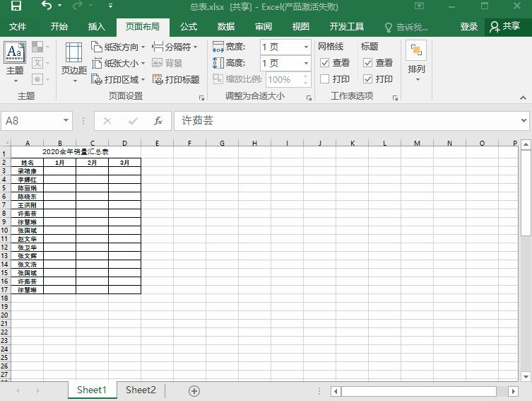Image resolution: width=532 pixels, height=401 pixels.
Task: Toggle Gridlines View (网格线 查看) checkbox
Action: [x=325, y=62]
